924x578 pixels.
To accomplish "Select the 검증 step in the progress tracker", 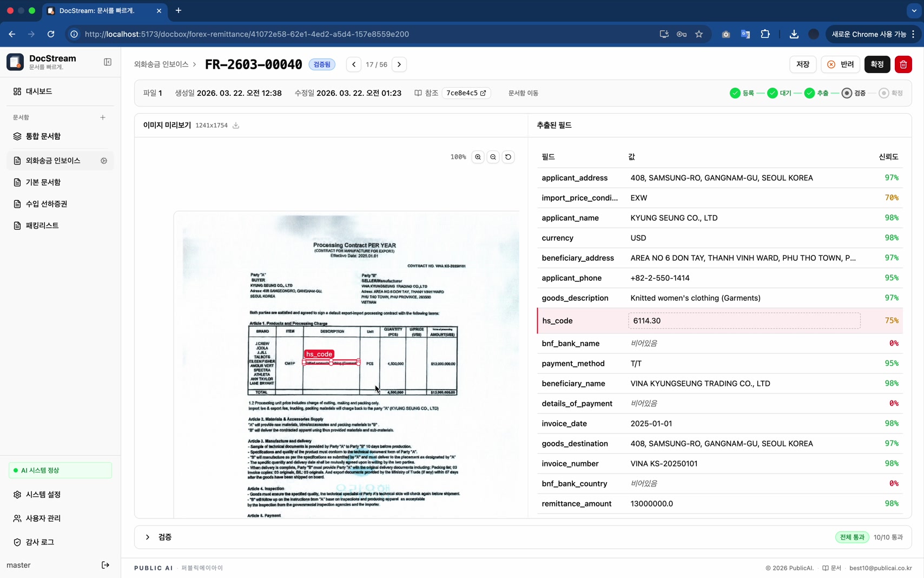I will (854, 93).
